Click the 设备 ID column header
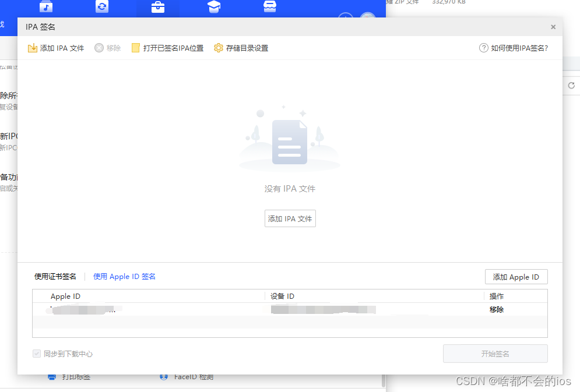The width and height of the screenshot is (580, 392). pyautogui.click(x=282, y=296)
